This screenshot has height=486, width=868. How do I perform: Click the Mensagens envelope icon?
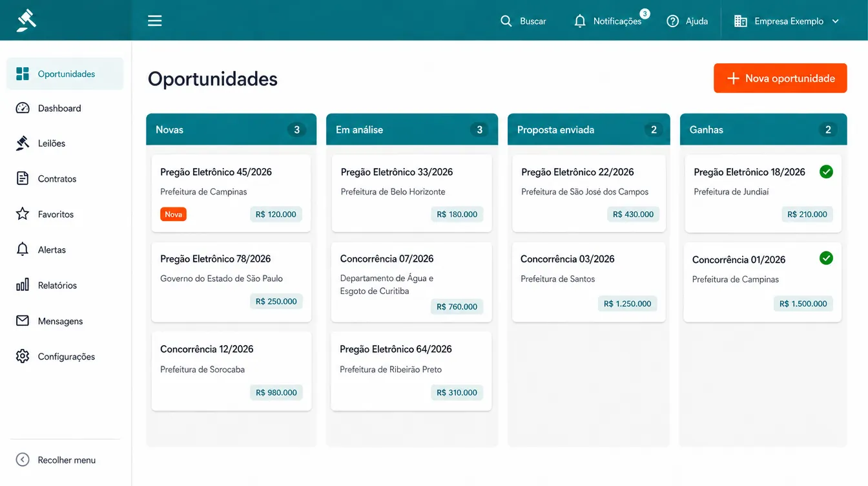click(x=23, y=321)
